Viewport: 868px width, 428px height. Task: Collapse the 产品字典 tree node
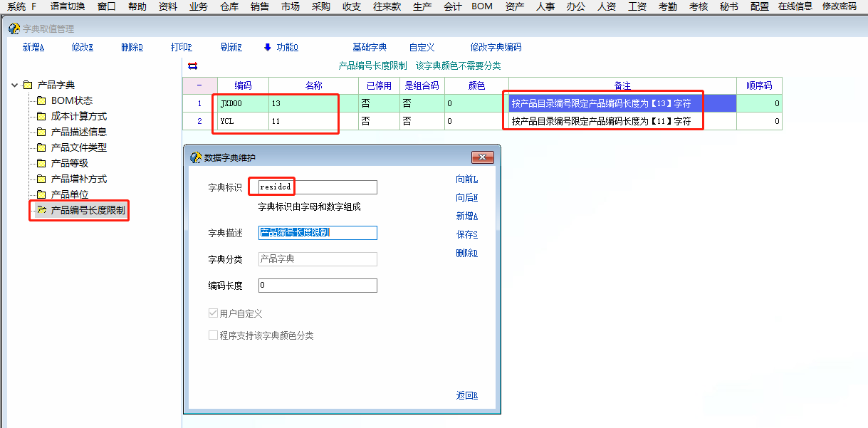tap(14, 85)
